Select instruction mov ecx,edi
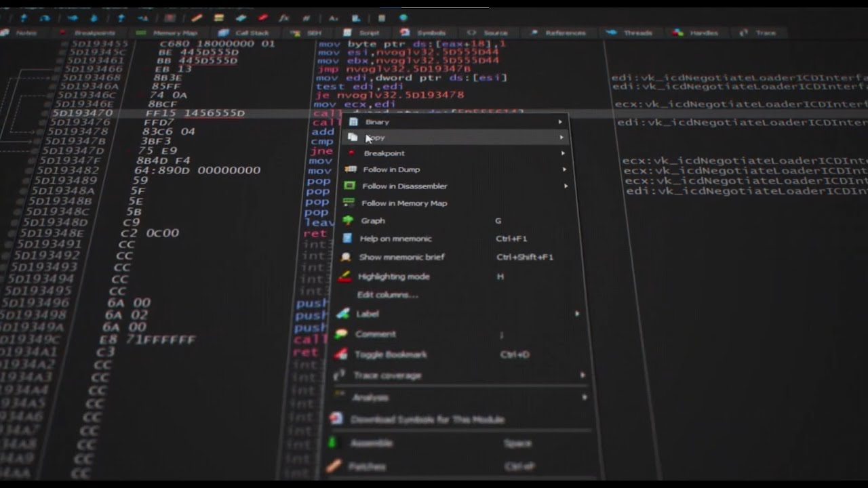The image size is (868, 488). 355,104
